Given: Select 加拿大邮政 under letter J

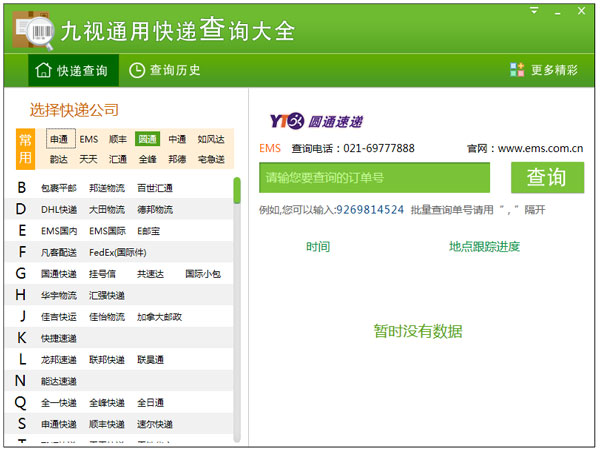Looking at the screenshot, I should pyautogui.click(x=159, y=316).
